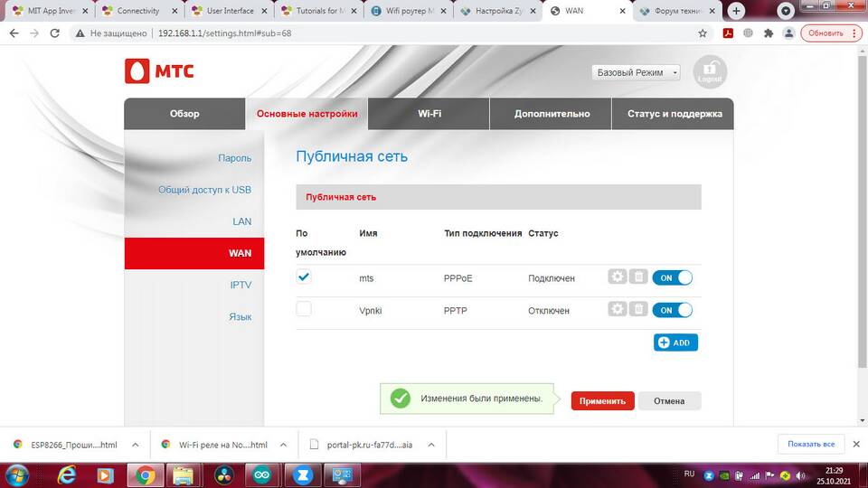
Task: Open the Дополнительно tab
Action: (552, 114)
